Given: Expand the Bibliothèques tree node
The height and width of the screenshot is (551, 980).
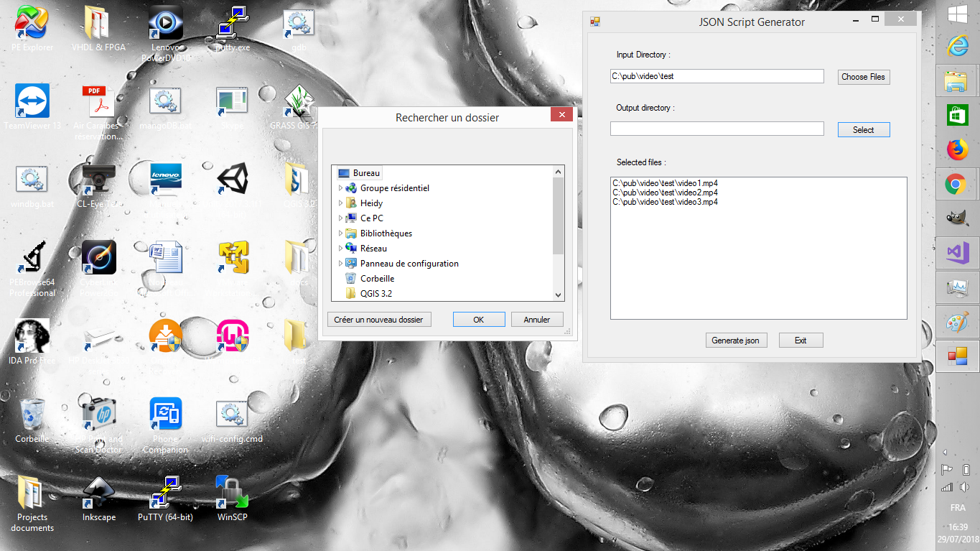Looking at the screenshot, I should click(340, 233).
